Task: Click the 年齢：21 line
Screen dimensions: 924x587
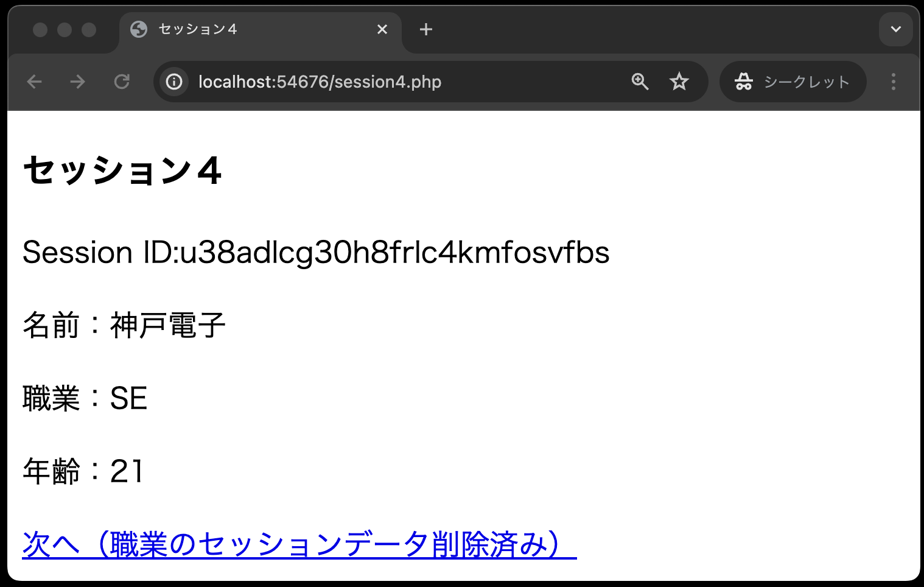Action: point(83,471)
